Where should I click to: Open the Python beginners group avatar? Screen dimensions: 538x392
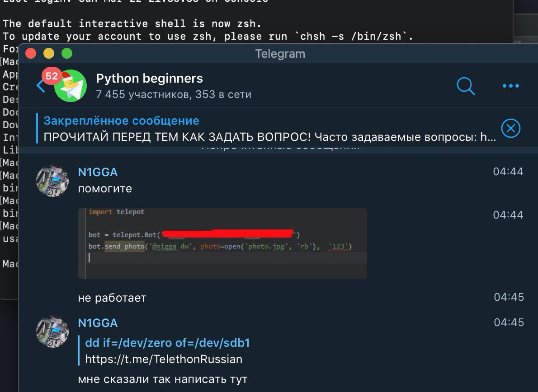click(71, 86)
